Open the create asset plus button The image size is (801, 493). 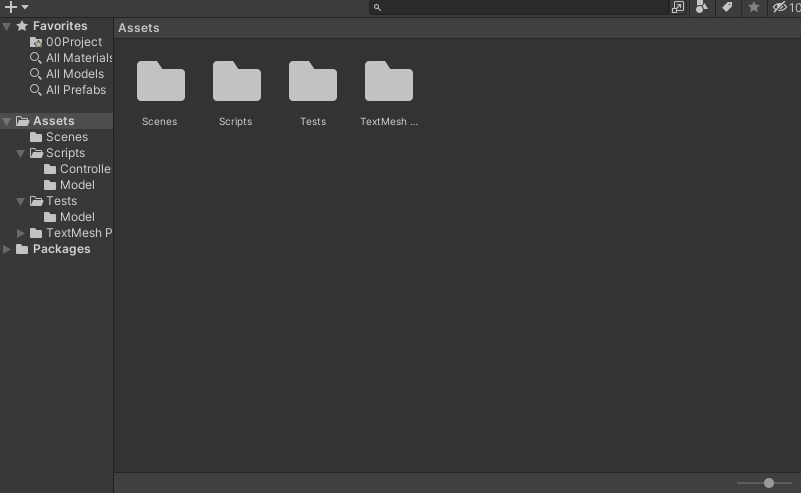click(x=11, y=7)
